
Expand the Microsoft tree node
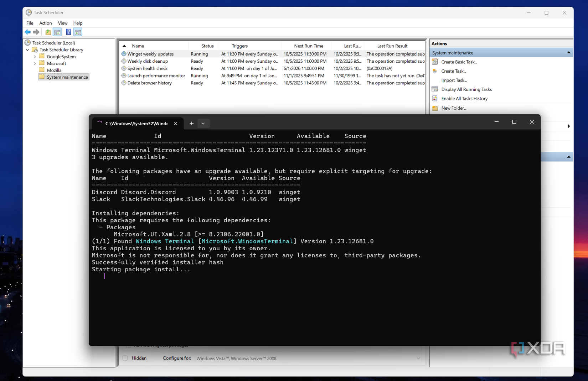coord(34,63)
